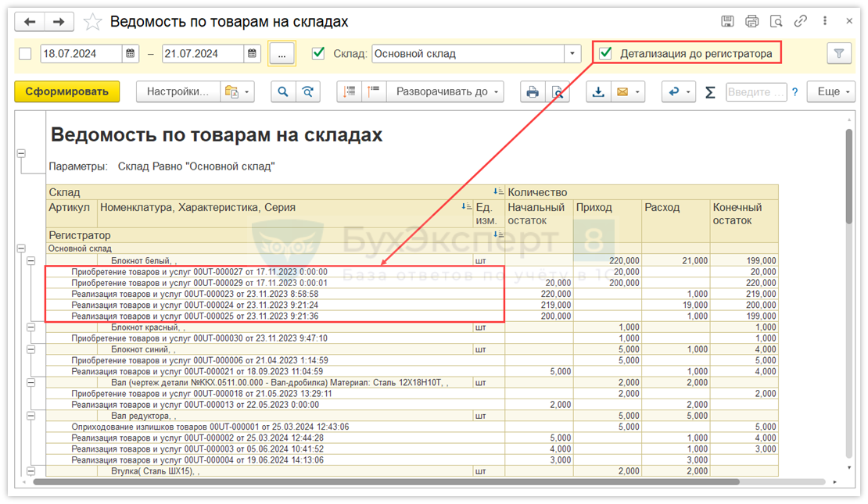
Task: Open the Еще menu
Action: 834,92
